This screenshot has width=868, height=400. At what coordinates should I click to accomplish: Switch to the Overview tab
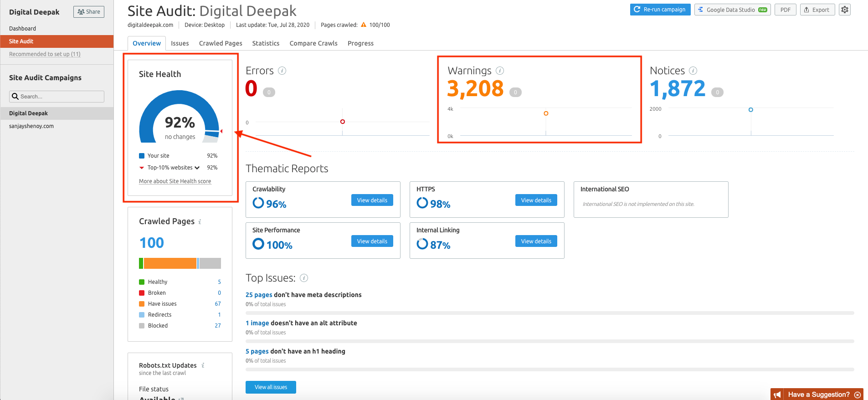147,43
